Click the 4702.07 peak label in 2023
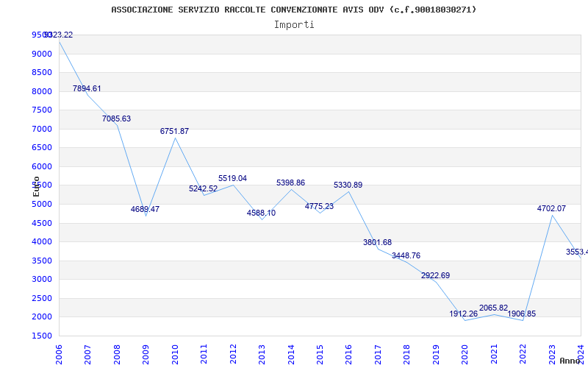The image size is (588, 368). coord(551,208)
